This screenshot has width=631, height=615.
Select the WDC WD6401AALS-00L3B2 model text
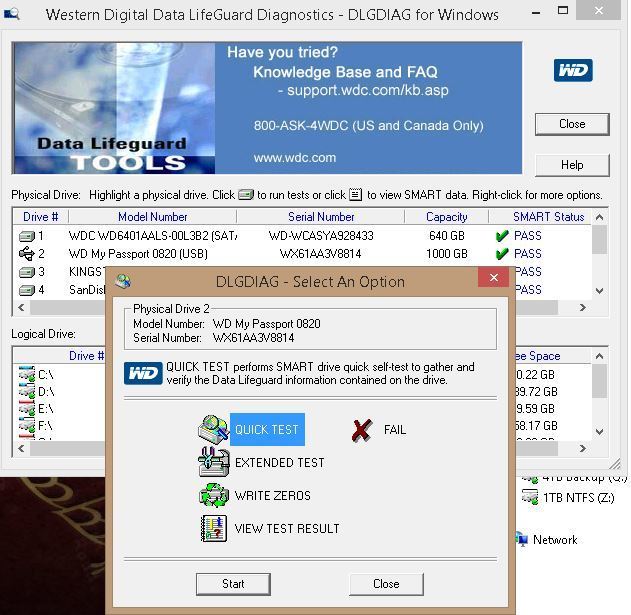[x=153, y=236]
